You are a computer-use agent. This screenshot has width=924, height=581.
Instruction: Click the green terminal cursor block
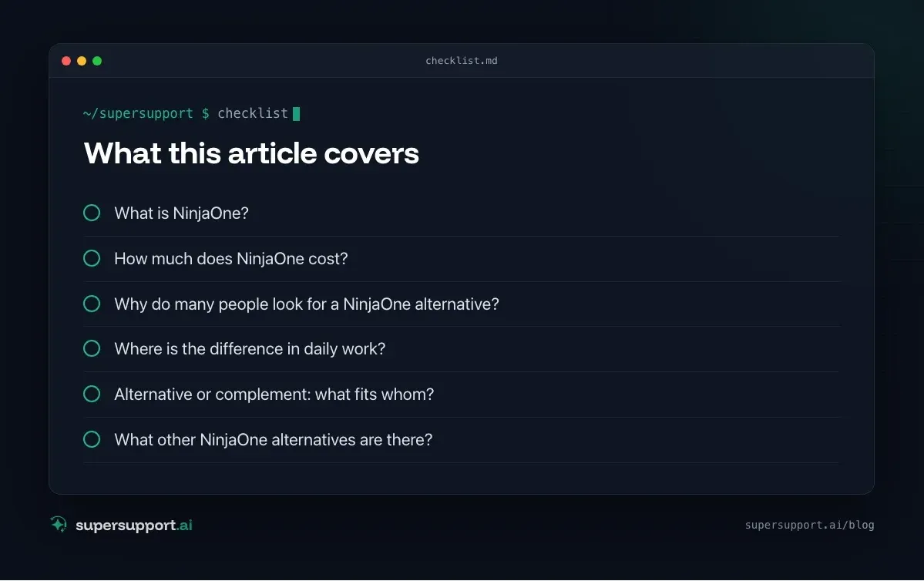point(297,114)
